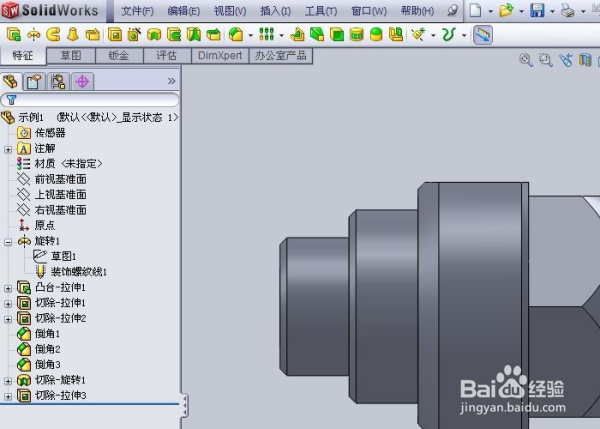The height and width of the screenshot is (429, 600).
Task: Select the Lofted Boss/Base tool
Action: click(x=73, y=35)
